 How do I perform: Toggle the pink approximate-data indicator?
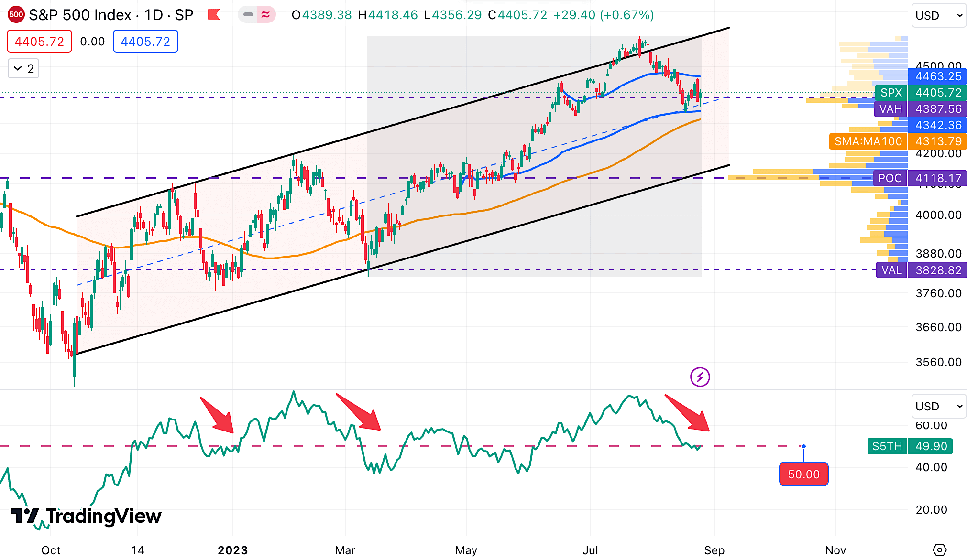pos(265,15)
